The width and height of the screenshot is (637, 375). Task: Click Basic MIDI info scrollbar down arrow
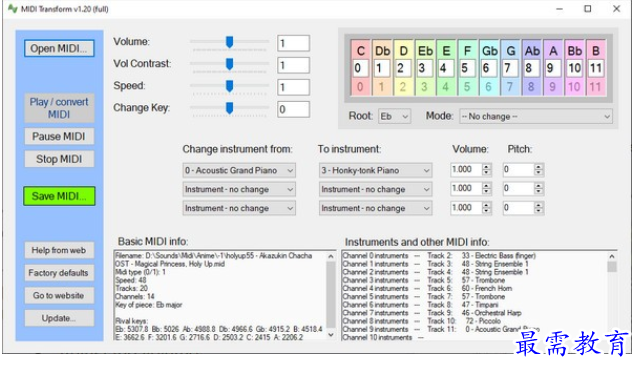pos(331,335)
